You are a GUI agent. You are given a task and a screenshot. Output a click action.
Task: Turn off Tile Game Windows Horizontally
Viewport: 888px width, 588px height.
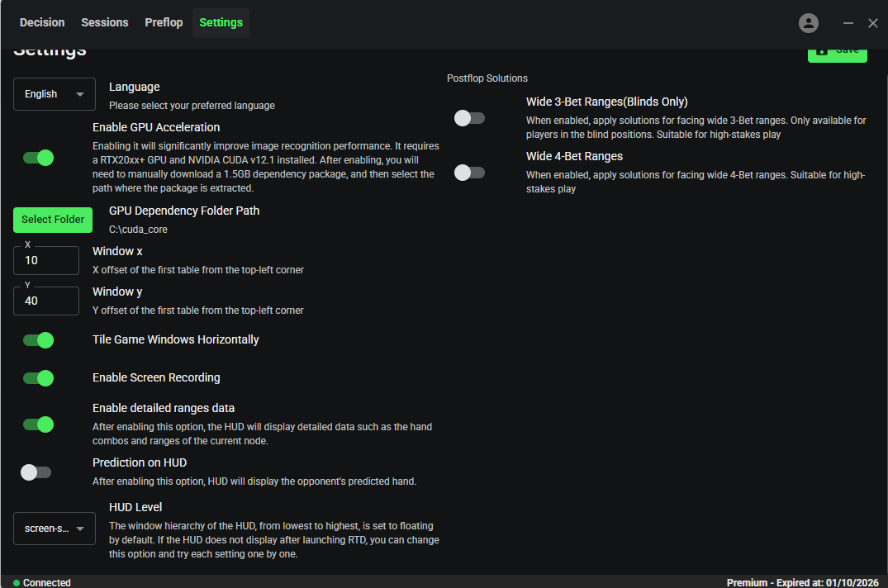(x=36, y=340)
